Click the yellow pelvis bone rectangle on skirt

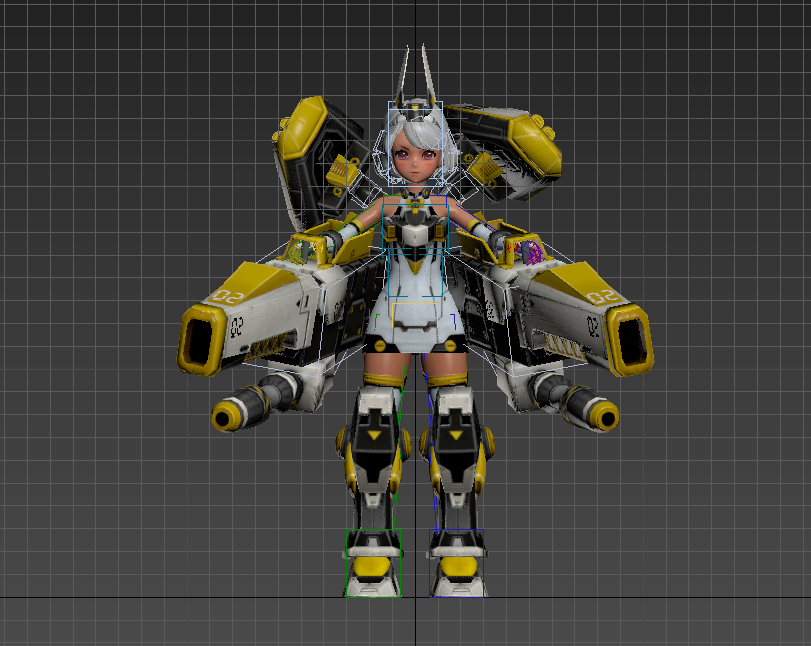click(x=415, y=316)
